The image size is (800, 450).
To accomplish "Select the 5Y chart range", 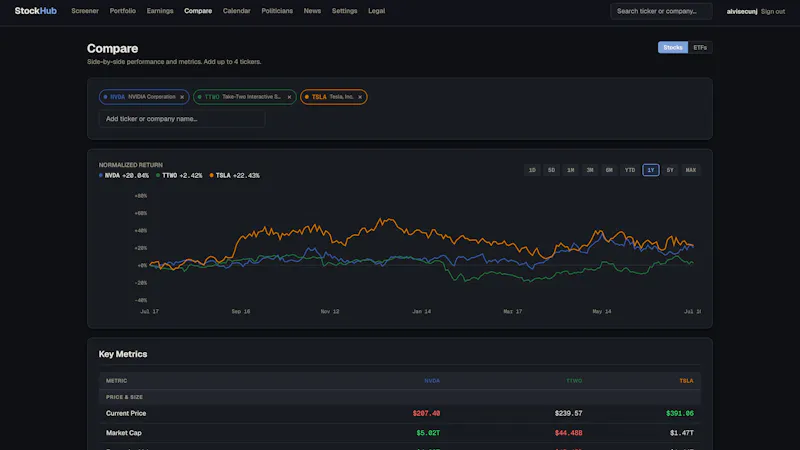I will (x=670, y=170).
